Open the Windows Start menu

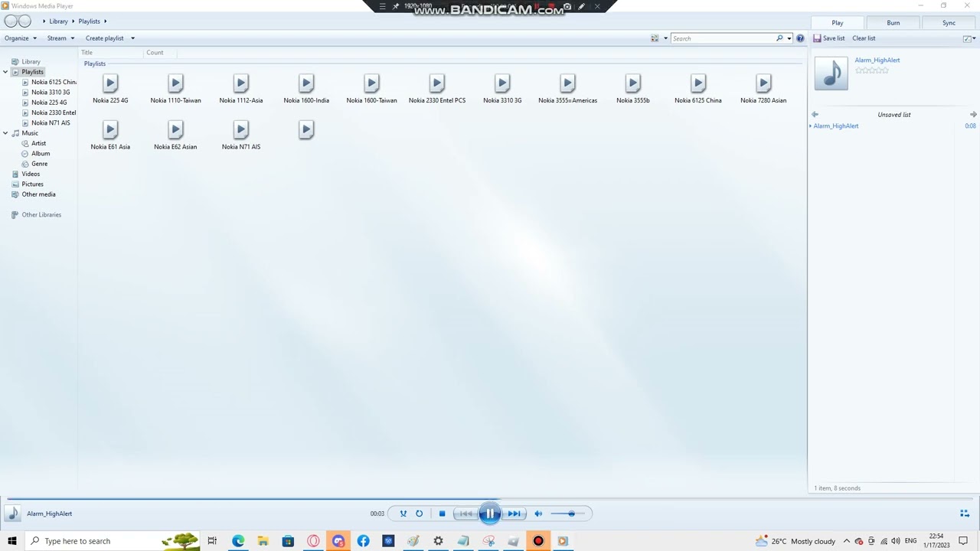click(x=11, y=541)
